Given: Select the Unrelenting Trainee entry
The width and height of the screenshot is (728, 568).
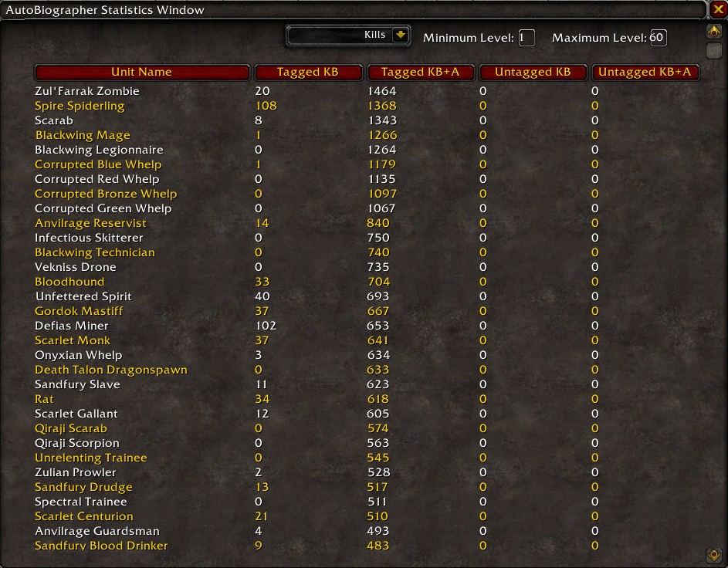Looking at the screenshot, I should [x=91, y=458].
